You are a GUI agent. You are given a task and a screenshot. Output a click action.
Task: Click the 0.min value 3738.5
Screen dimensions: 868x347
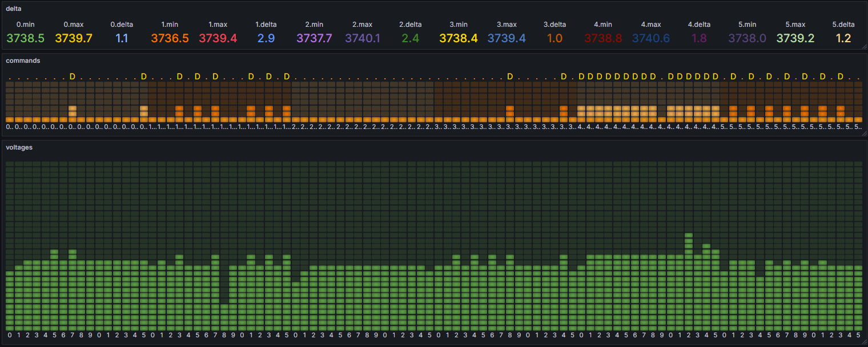tap(25, 38)
